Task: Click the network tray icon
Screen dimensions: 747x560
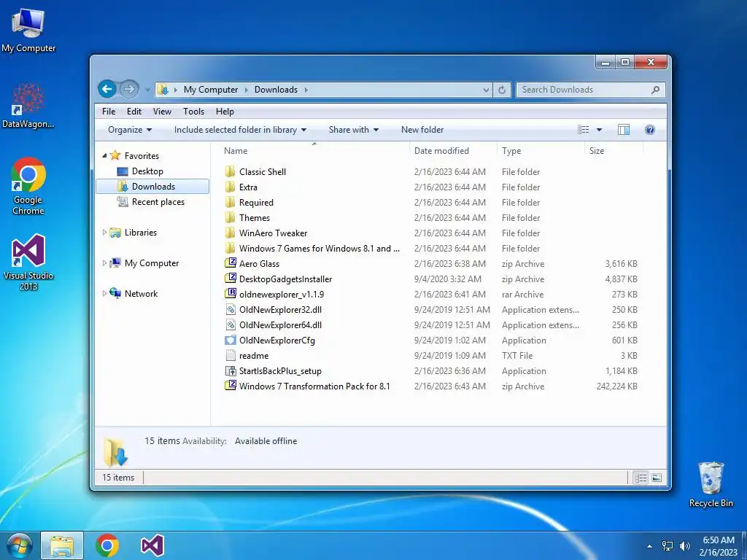Action: tap(667, 546)
